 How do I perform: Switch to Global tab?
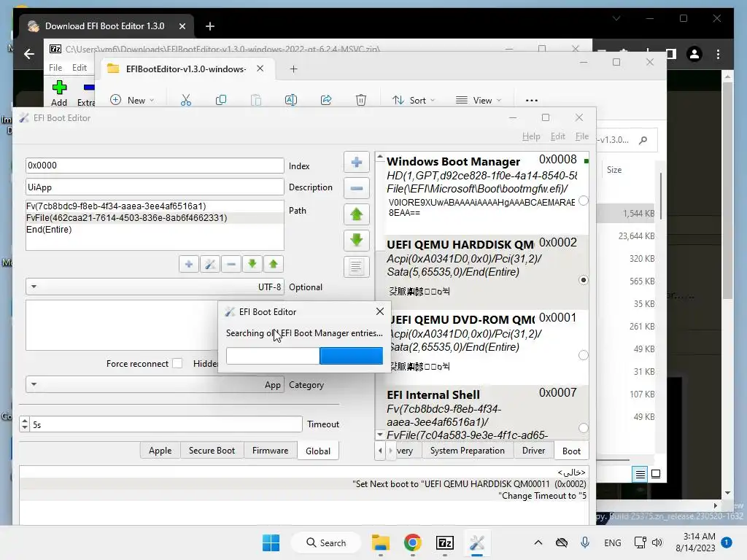tap(318, 451)
